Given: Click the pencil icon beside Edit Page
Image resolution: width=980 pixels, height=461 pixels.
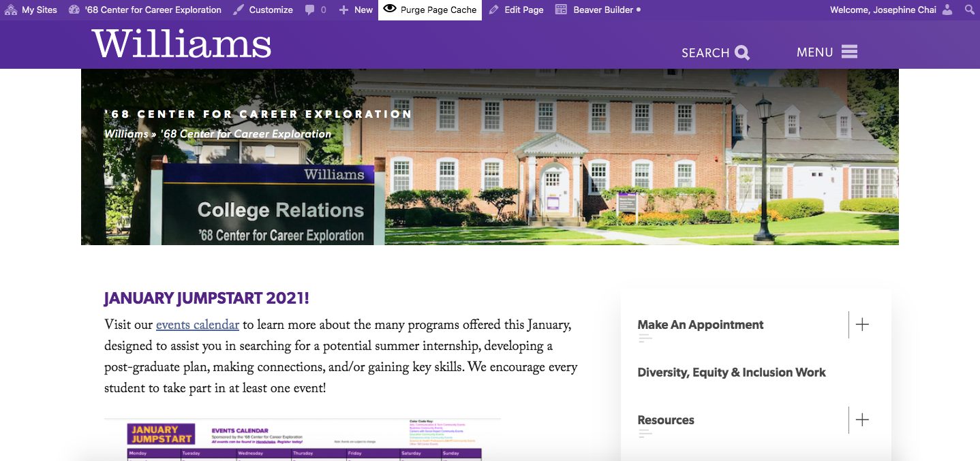Looking at the screenshot, I should tap(494, 10).
